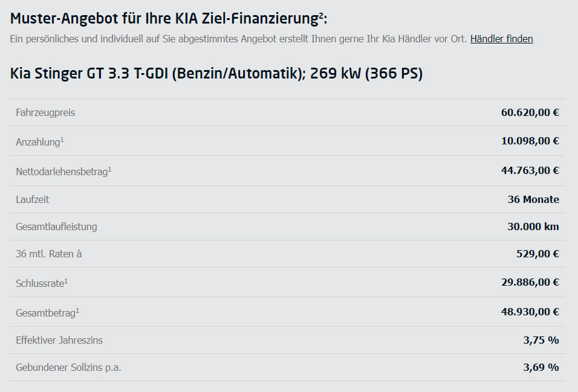578x392 pixels.
Task: Open the "Händler finden" link
Action: pyautogui.click(x=501, y=39)
